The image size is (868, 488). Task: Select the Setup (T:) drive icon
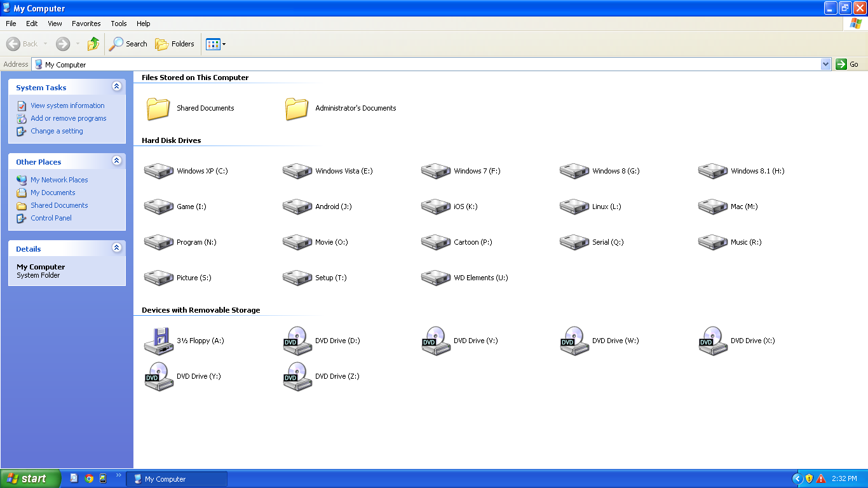(297, 278)
